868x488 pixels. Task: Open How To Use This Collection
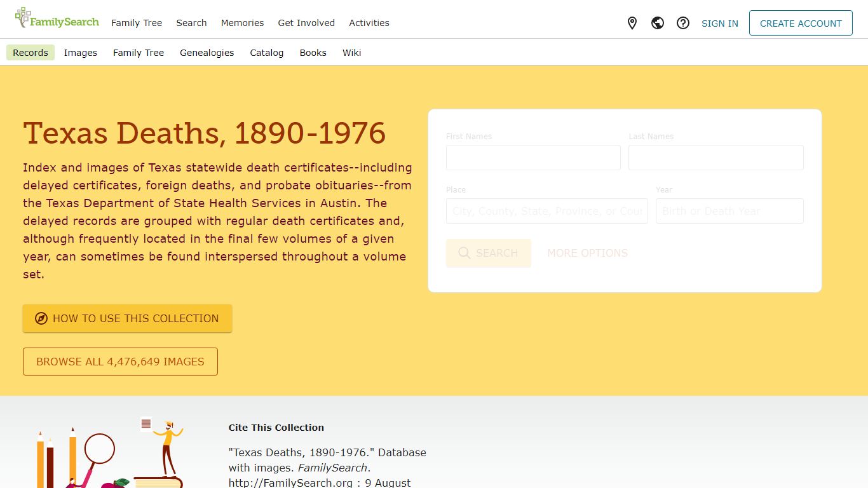[x=127, y=318]
